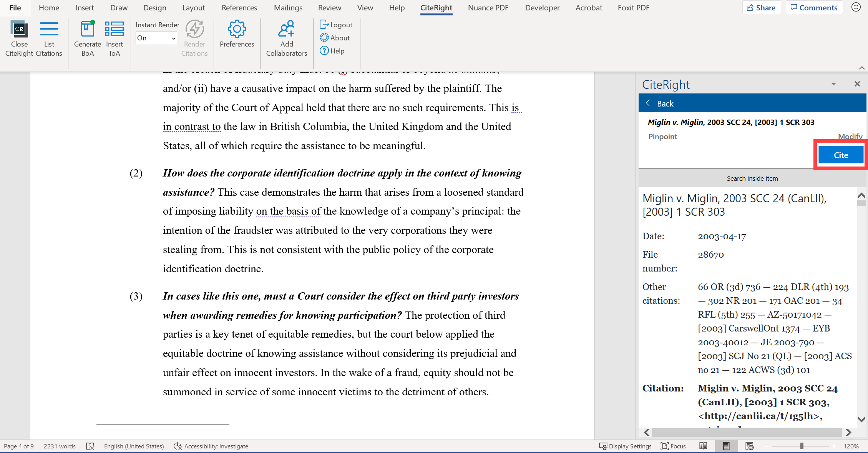Click the zoom slider handle

pos(802,446)
